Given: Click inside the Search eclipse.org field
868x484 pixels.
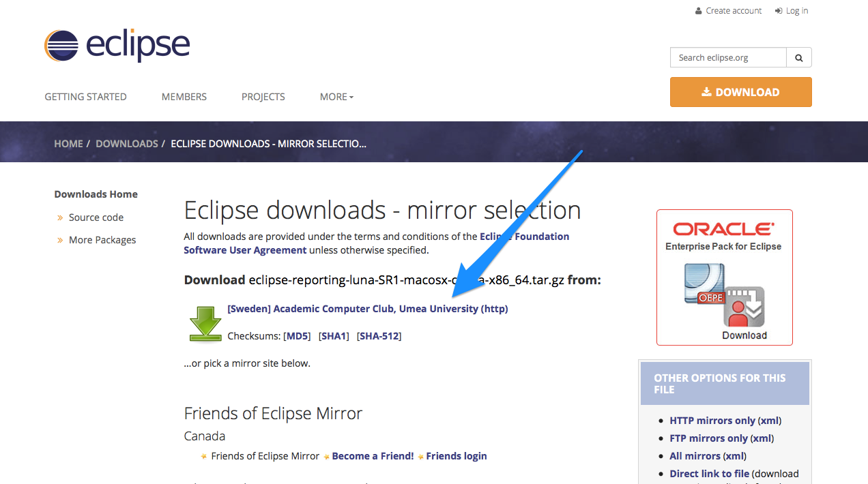Looking at the screenshot, I should pos(728,58).
